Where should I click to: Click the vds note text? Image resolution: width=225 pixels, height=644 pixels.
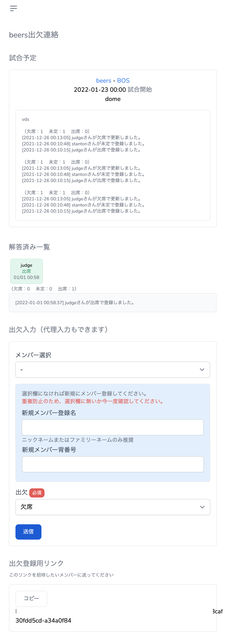(25, 120)
